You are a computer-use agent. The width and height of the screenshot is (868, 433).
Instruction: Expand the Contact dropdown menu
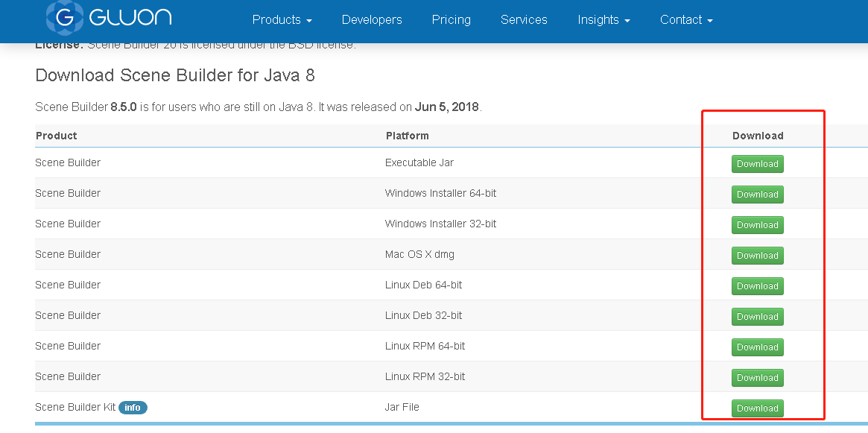coord(686,20)
